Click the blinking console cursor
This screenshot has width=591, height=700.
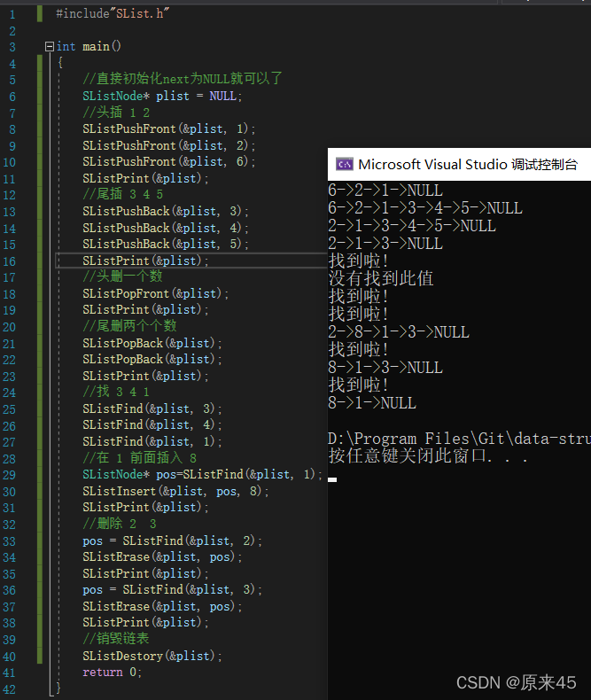click(332, 479)
